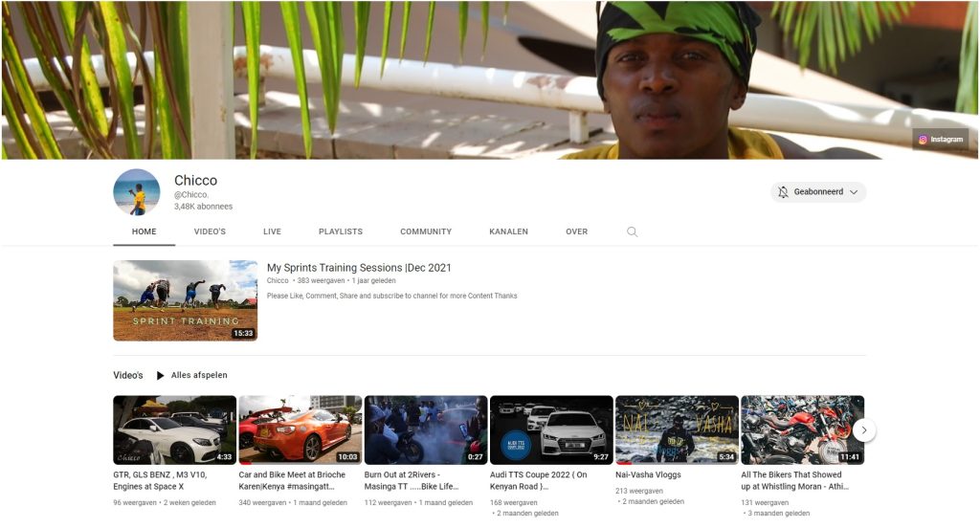
Task: Open the Audi TTS Coupe thumbnail
Action: pyautogui.click(x=551, y=429)
